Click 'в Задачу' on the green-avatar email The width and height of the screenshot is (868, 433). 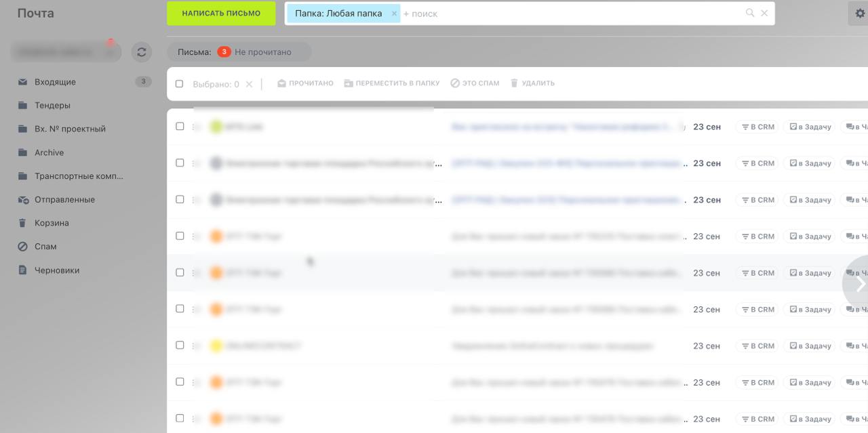810,127
